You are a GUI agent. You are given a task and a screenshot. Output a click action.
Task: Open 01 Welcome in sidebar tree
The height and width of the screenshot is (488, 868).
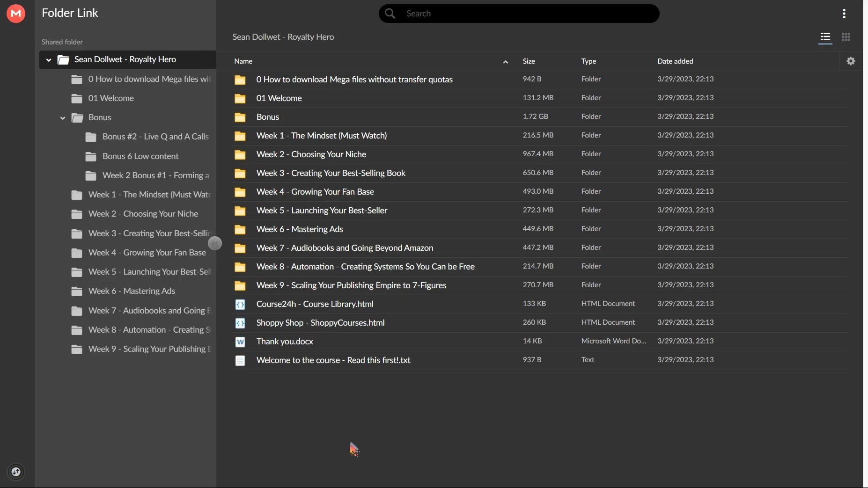tap(111, 98)
